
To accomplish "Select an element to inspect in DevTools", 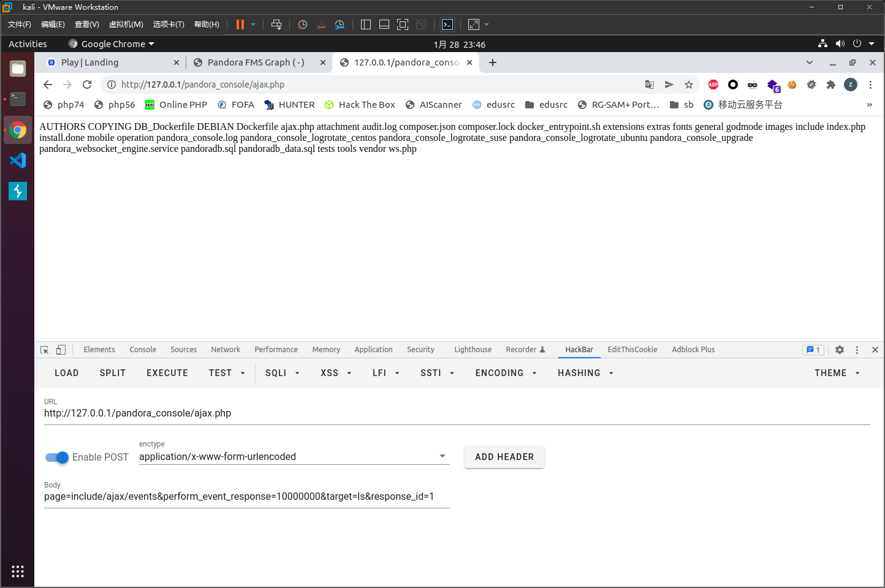I will point(45,350).
